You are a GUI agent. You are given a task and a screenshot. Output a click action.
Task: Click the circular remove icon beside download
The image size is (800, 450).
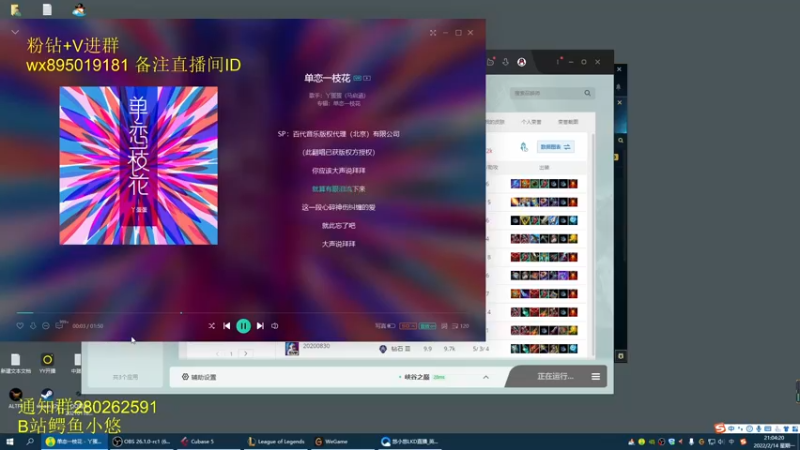pyautogui.click(x=46, y=326)
